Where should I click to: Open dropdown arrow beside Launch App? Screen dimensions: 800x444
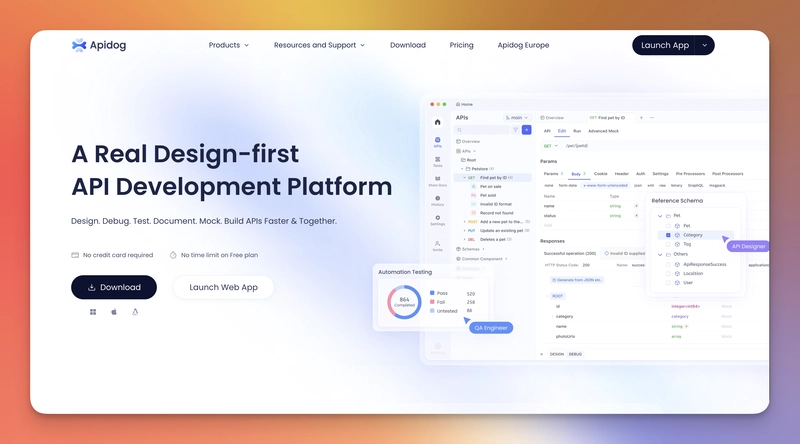tap(705, 45)
